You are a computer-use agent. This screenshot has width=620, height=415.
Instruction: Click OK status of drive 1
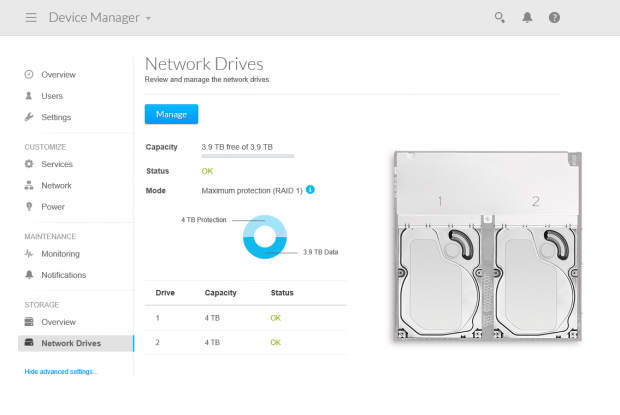pyautogui.click(x=276, y=318)
